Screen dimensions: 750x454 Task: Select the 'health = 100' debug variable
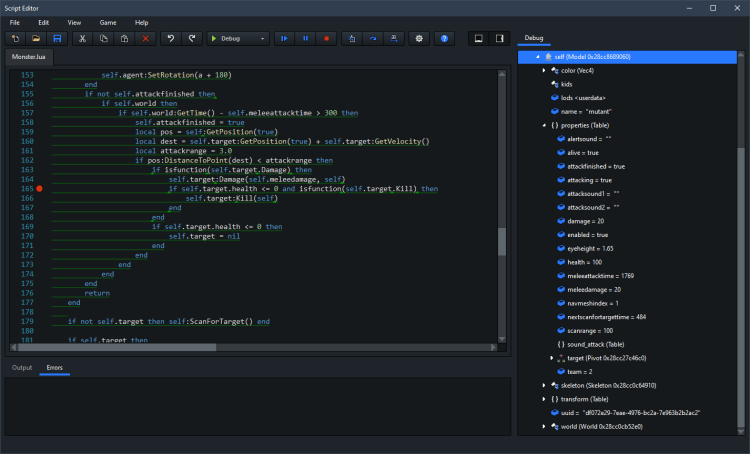tap(587, 261)
